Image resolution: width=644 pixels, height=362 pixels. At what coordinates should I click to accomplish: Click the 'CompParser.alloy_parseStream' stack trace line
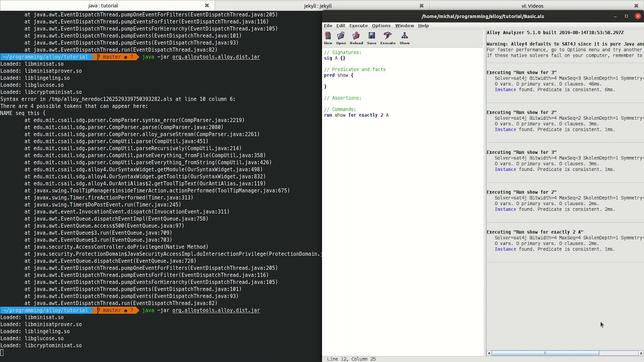(142, 134)
